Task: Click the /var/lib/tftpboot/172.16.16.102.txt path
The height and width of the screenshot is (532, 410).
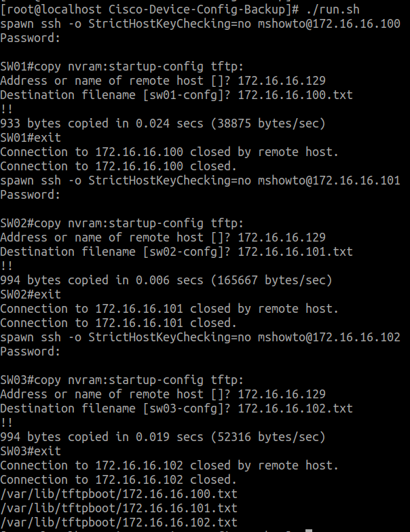Action: click(x=119, y=522)
